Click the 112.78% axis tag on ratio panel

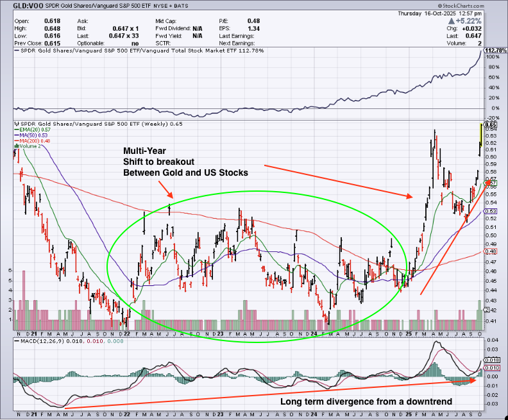click(x=495, y=51)
